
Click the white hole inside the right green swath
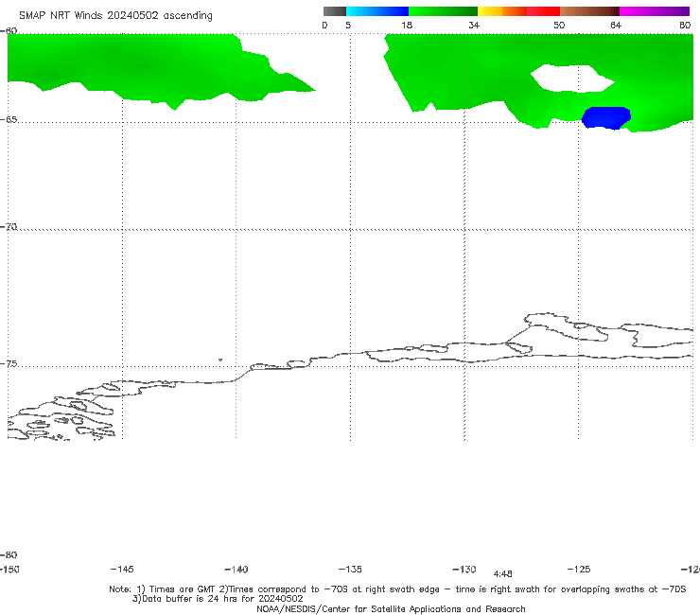572,79
